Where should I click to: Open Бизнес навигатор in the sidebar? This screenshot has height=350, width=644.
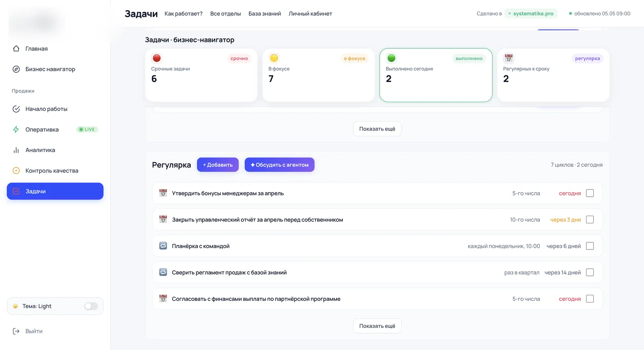[x=55, y=69]
